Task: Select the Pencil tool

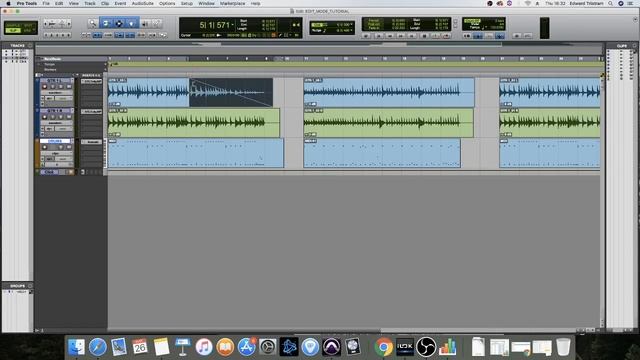Action: tap(157, 24)
